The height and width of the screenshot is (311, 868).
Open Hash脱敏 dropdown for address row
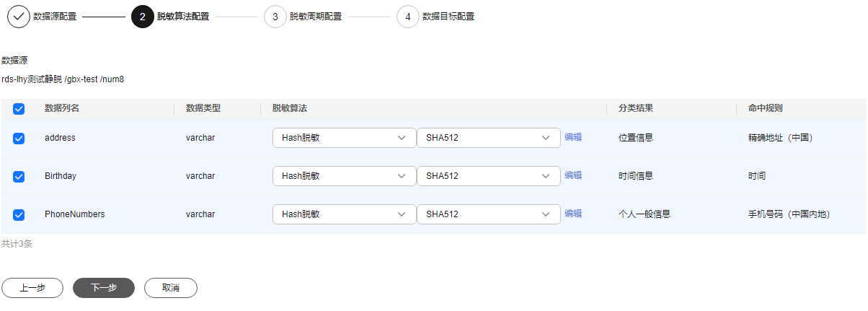344,138
